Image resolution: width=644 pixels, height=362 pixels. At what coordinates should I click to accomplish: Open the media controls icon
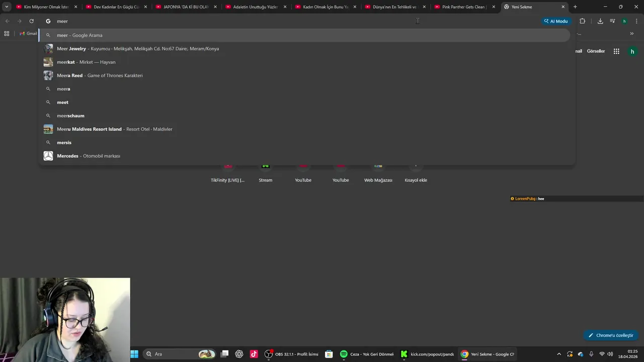click(612, 21)
